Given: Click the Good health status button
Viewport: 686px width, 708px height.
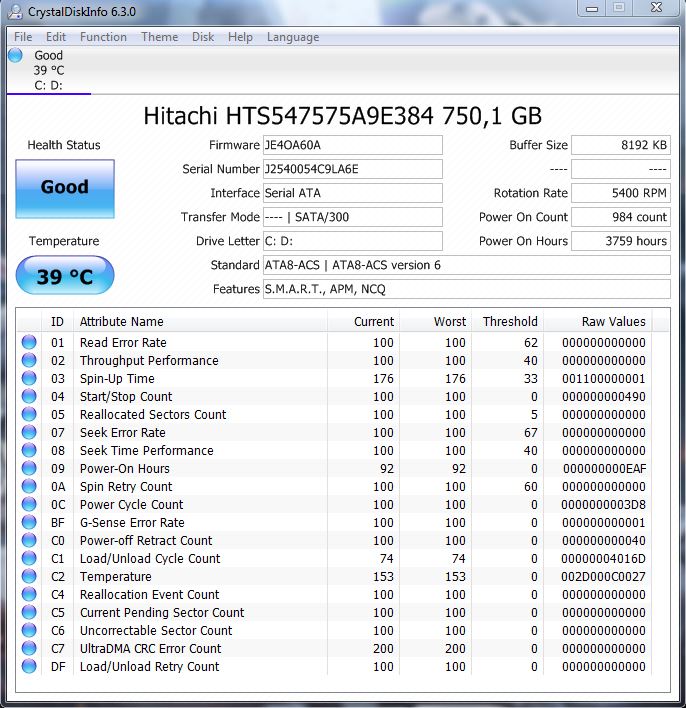Looking at the screenshot, I should (x=65, y=188).
